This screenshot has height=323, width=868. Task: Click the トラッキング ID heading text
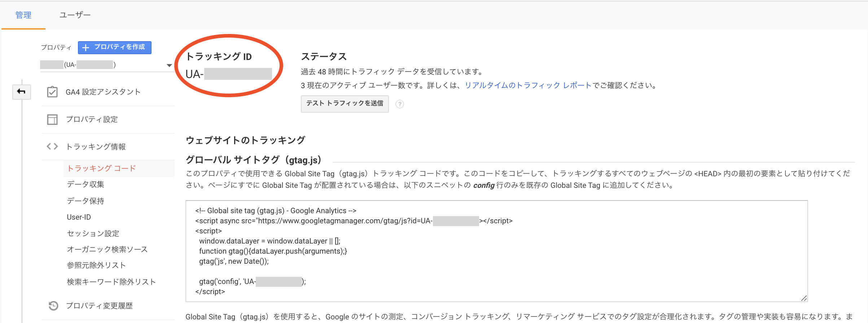tap(219, 56)
